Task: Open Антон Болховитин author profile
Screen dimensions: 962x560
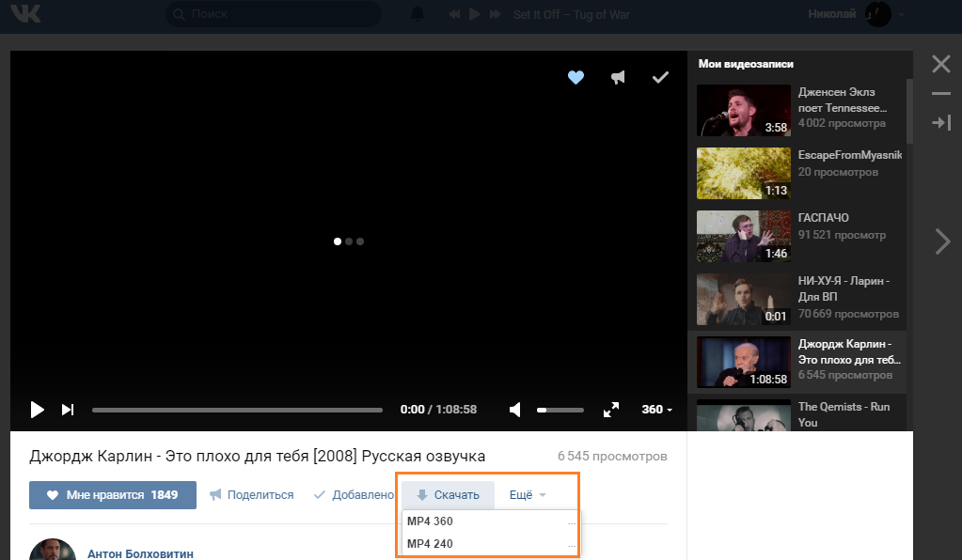Action: pos(140,553)
